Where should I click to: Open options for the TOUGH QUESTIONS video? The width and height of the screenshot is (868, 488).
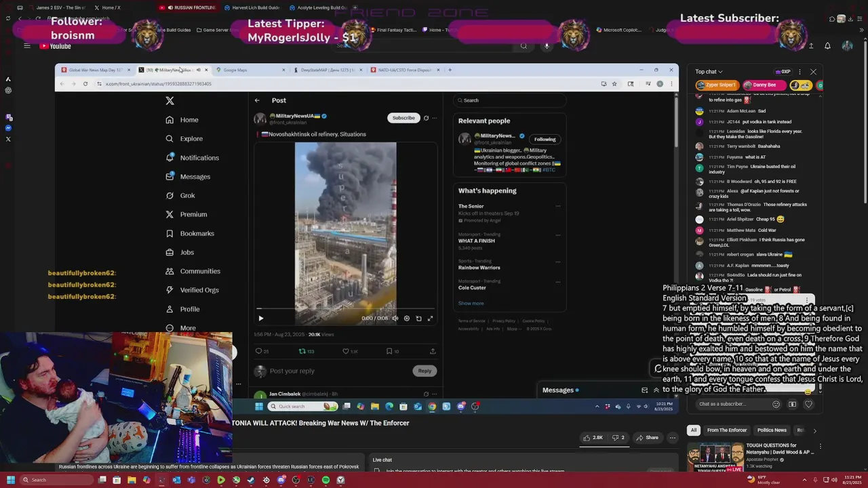tap(820, 447)
